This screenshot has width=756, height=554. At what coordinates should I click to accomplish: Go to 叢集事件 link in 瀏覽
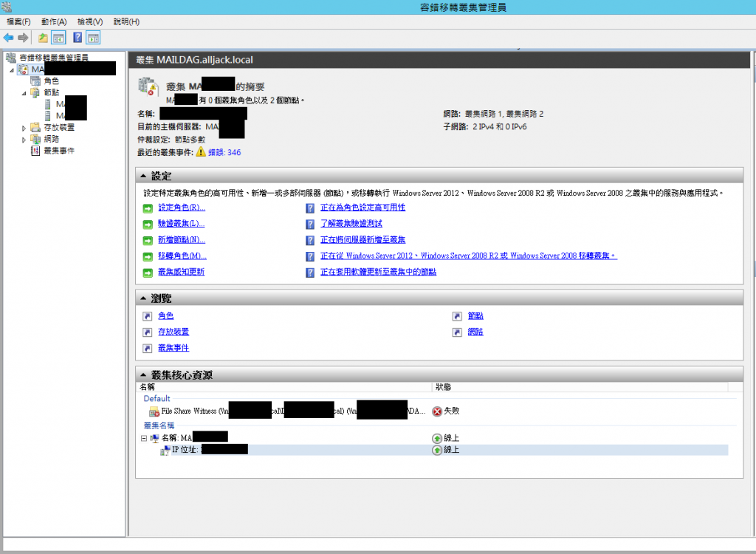click(173, 347)
